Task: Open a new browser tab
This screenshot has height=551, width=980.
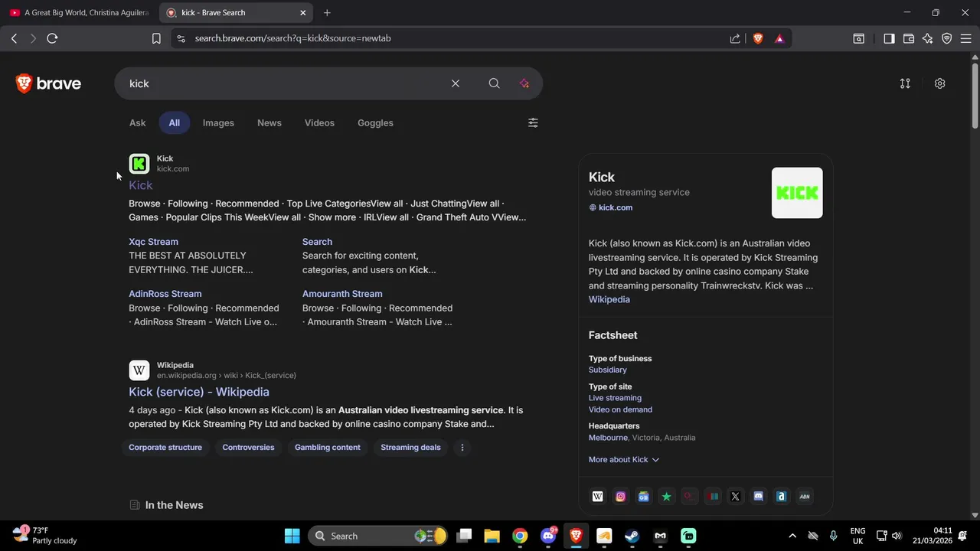Action: click(x=327, y=12)
